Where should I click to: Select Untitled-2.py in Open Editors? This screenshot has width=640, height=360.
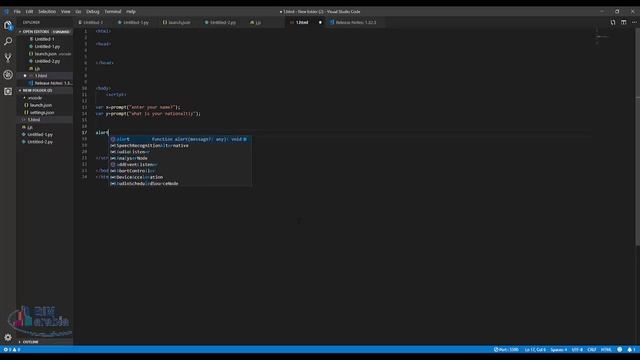click(44, 61)
